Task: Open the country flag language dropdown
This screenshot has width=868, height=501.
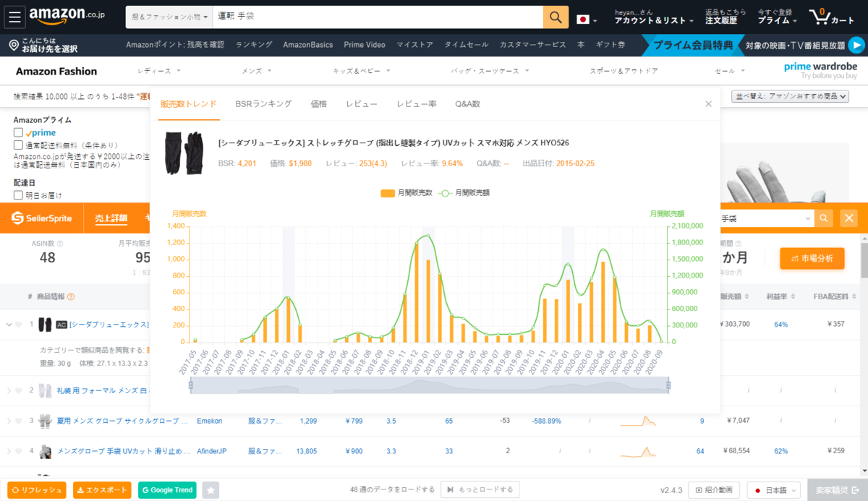Action: (x=587, y=20)
